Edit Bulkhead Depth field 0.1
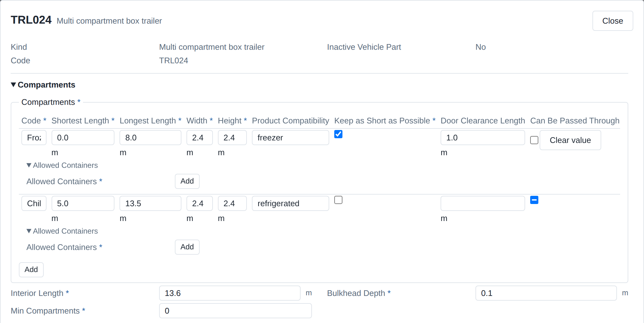 coord(546,293)
